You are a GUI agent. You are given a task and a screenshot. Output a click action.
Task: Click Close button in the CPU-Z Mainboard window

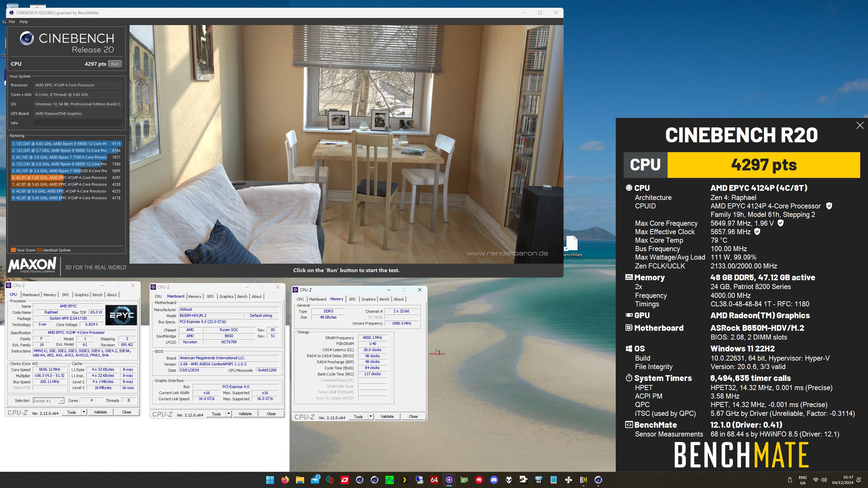(271, 414)
